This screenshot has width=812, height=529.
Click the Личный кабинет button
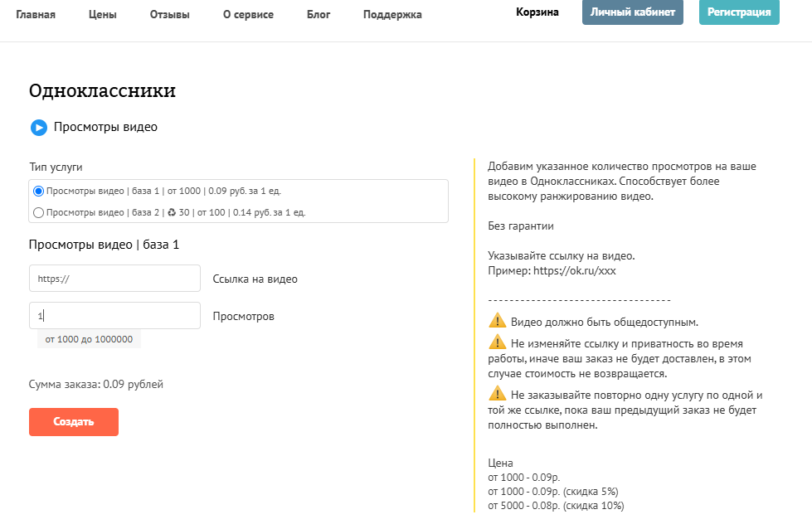(x=633, y=12)
